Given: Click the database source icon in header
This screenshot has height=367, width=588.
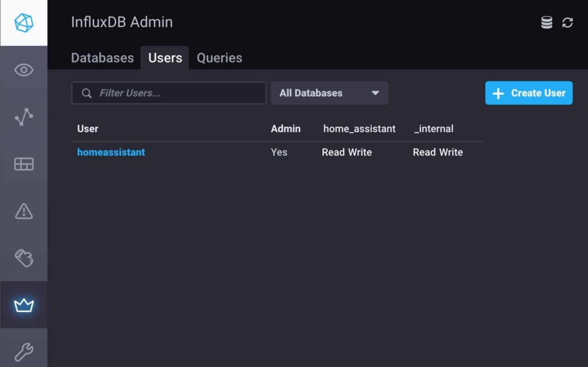Looking at the screenshot, I should pyautogui.click(x=547, y=22).
